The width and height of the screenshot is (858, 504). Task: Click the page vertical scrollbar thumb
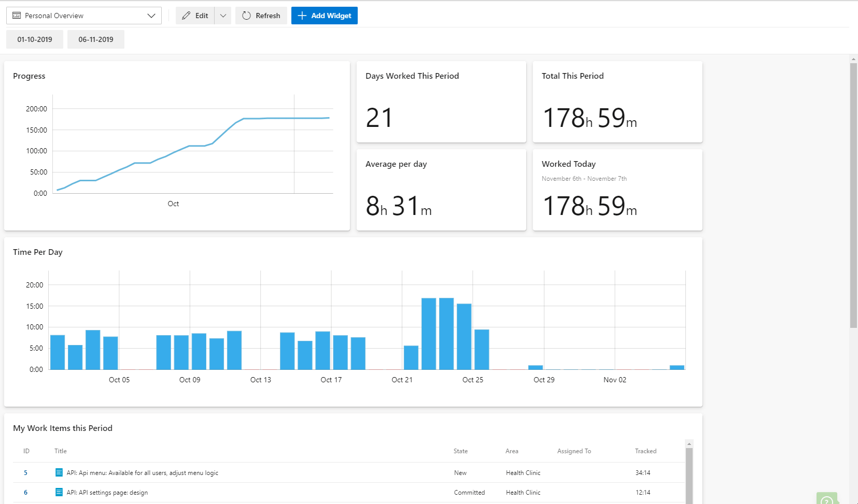click(853, 196)
